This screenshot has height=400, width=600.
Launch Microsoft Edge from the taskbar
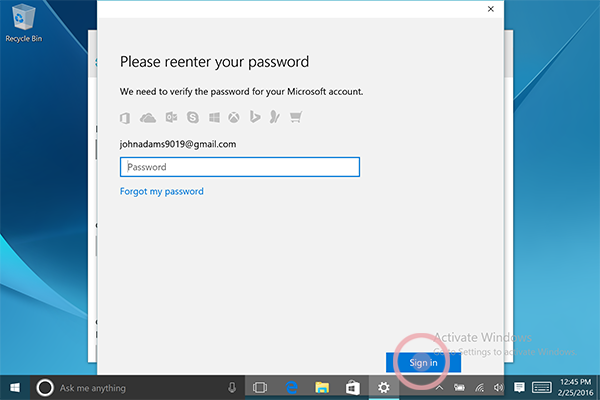tap(292, 388)
